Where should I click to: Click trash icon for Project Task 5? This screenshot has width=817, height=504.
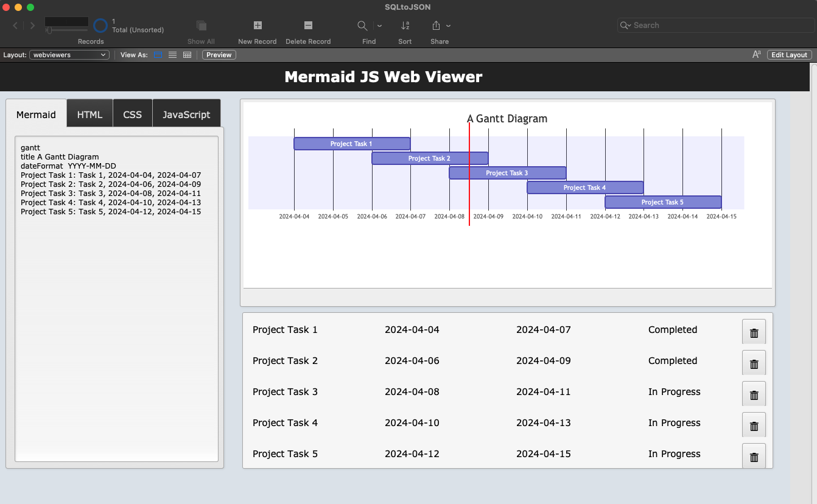tap(754, 457)
